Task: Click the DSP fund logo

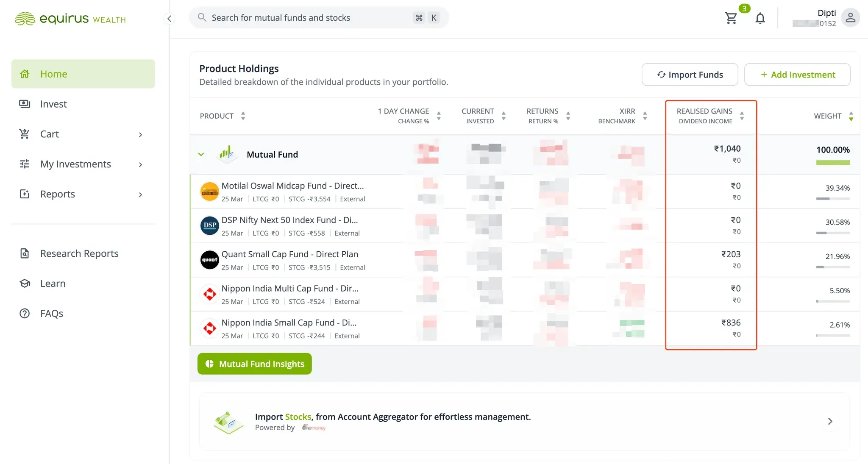Action: 209,225
